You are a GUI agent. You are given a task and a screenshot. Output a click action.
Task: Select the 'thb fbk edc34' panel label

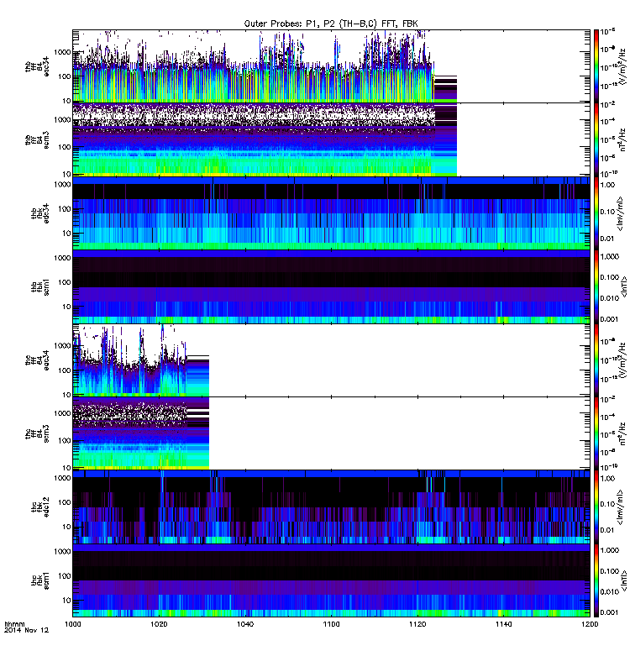[x=40, y=213]
